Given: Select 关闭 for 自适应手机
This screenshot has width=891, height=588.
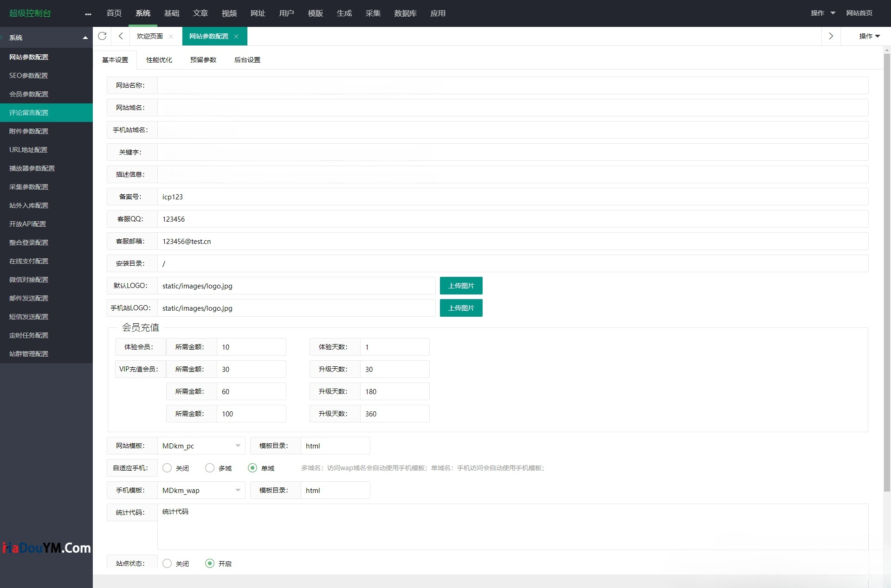Looking at the screenshot, I should [x=167, y=468].
